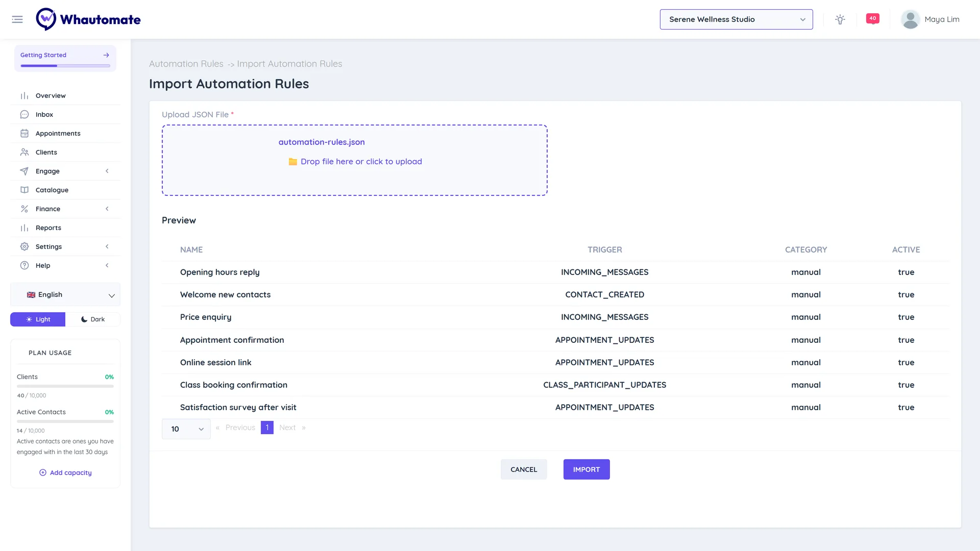This screenshot has width=980, height=551.
Task: Click the Add capacity link
Action: coord(65,473)
